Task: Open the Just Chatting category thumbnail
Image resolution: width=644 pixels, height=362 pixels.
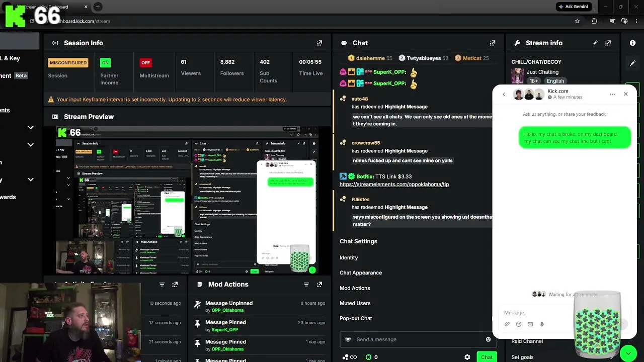Action: [x=517, y=76]
